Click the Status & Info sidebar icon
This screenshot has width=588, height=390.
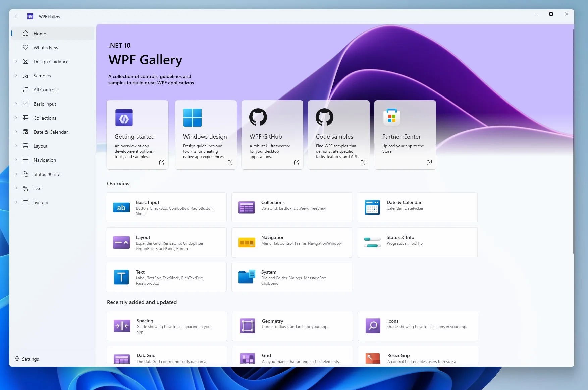[25, 174]
